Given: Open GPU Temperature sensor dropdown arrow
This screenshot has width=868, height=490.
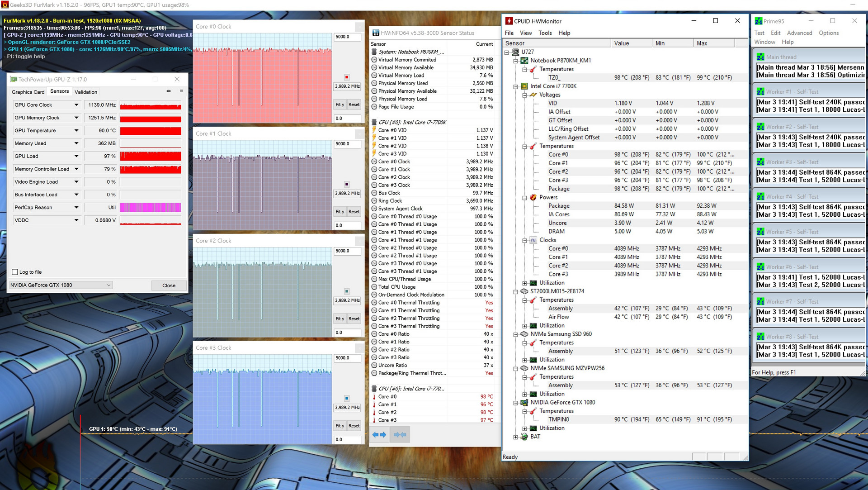Looking at the screenshot, I should [x=76, y=130].
